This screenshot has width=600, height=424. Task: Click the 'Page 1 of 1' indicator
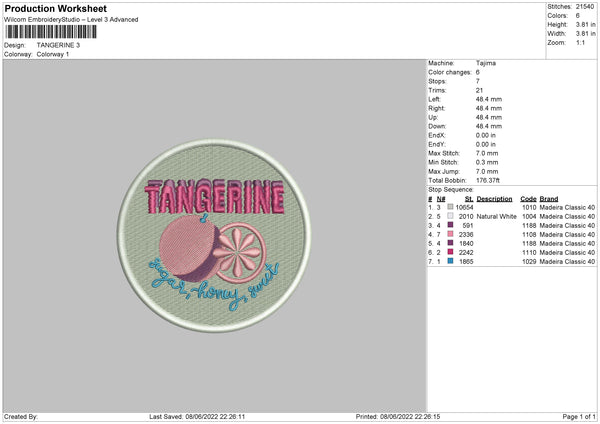(579, 417)
